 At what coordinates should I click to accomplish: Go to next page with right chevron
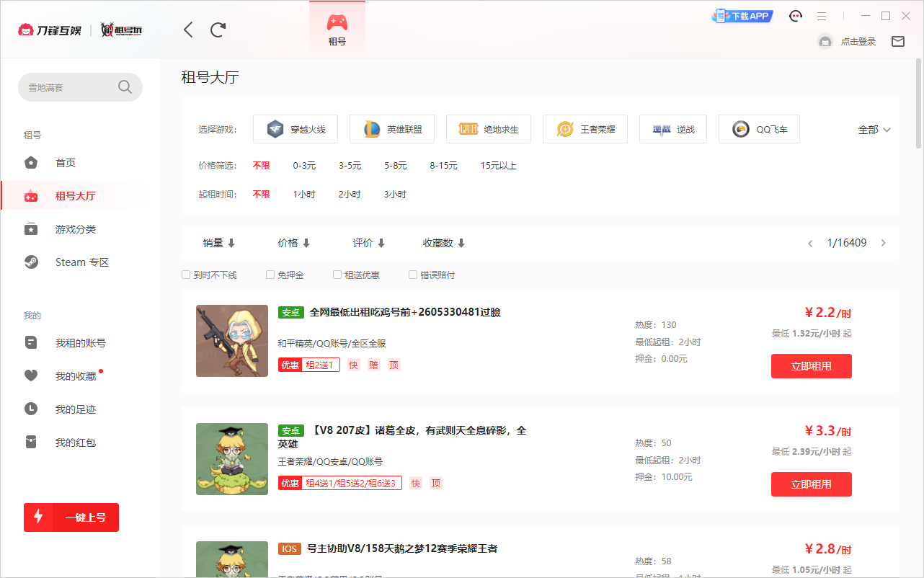coord(883,243)
